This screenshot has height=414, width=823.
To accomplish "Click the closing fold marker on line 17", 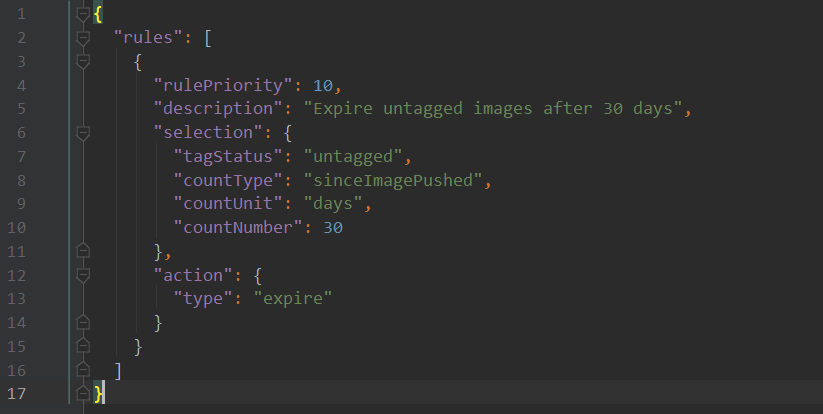I will [83, 394].
